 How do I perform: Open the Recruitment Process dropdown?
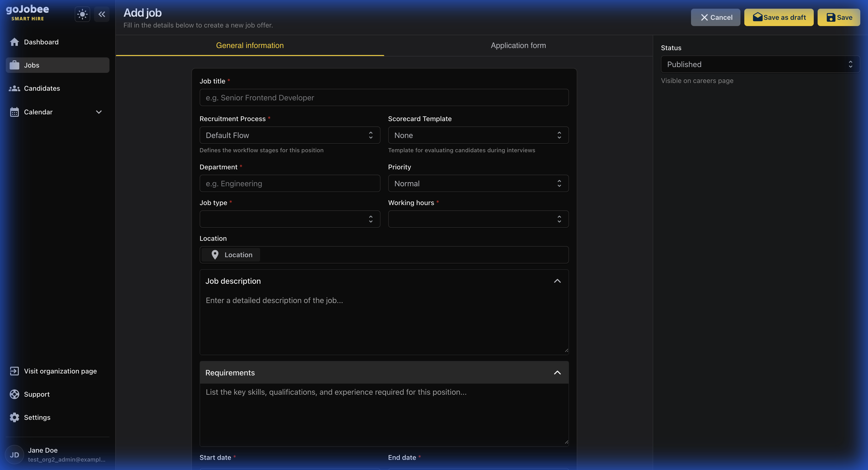click(x=289, y=135)
